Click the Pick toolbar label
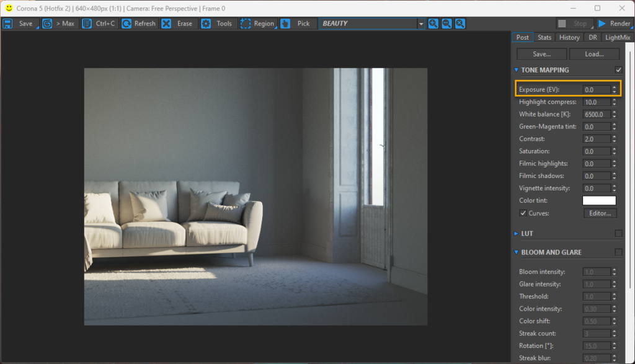The width and height of the screenshot is (635, 364). 303,24
